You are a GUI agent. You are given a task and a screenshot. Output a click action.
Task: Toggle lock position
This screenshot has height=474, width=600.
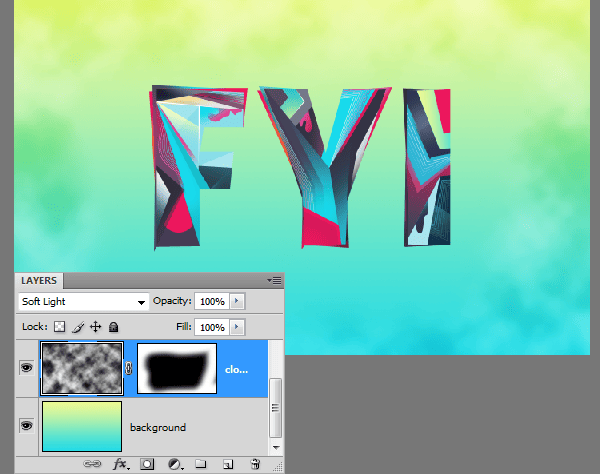click(96, 327)
